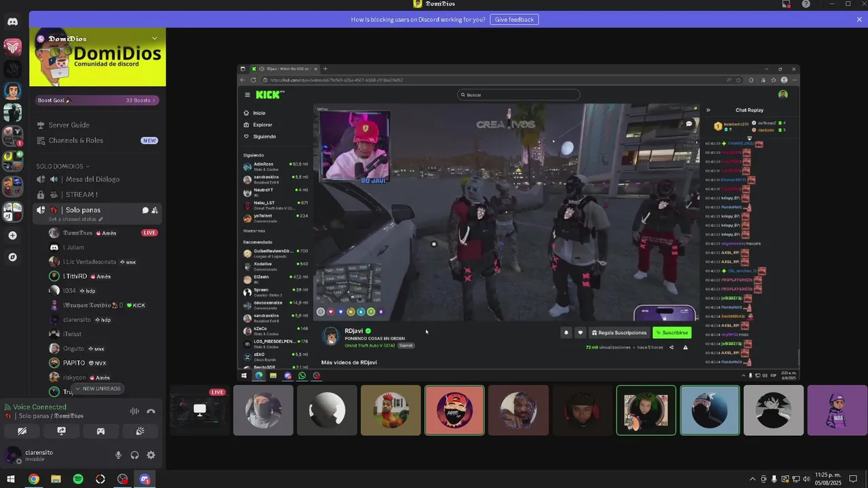Image resolution: width=868 pixels, height=488 pixels.
Task: Mute microphone next to clarensiito
Action: (x=119, y=455)
